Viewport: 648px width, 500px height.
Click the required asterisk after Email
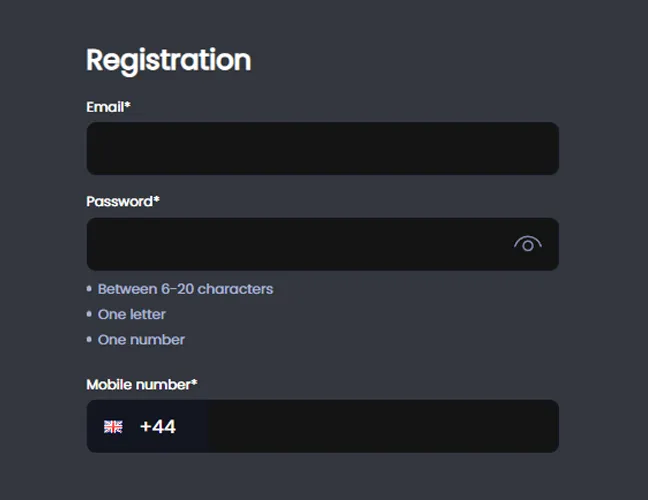point(128,104)
